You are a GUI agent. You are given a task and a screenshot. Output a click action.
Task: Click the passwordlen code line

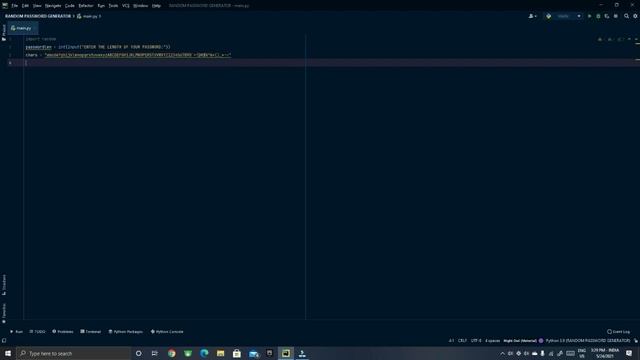point(98,47)
